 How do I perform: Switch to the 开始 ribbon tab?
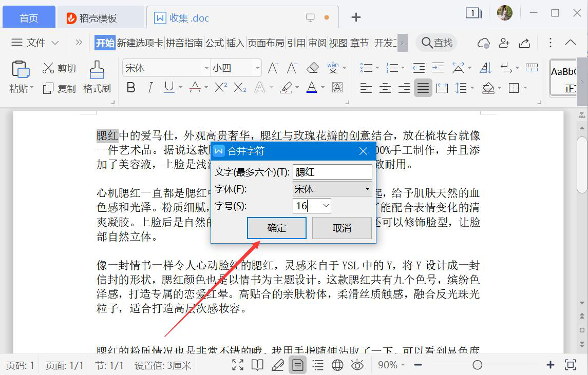coord(105,43)
